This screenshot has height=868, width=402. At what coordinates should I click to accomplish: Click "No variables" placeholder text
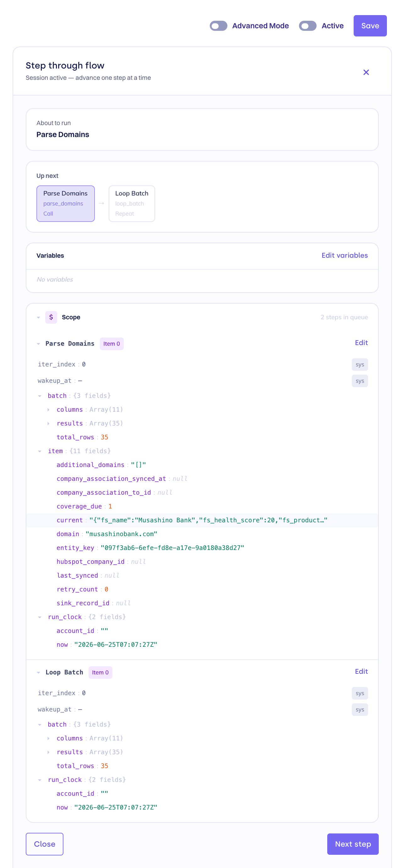[55, 279]
